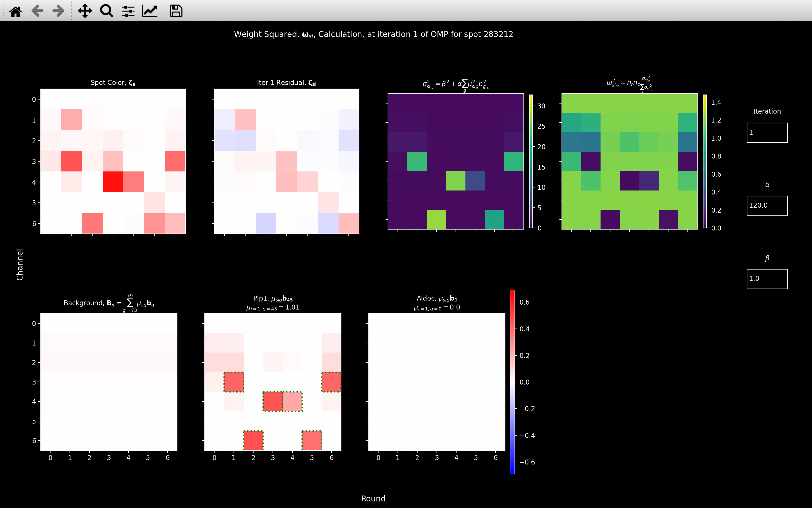The image size is (812, 508).
Task: Click the Iteration label above textbox
Action: pyautogui.click(x=767, y=111)
